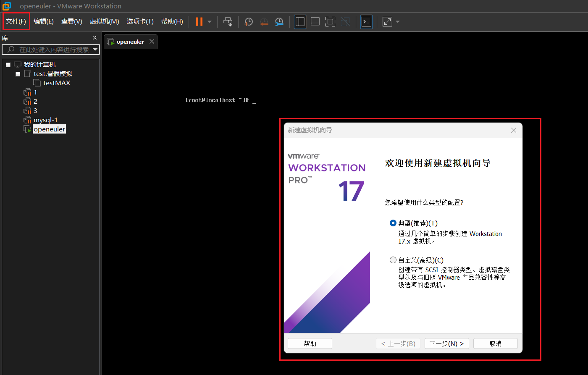Take a snapshot with the clock-plus icon
This screenshot has height=375, width=588.
coord(249,22)
